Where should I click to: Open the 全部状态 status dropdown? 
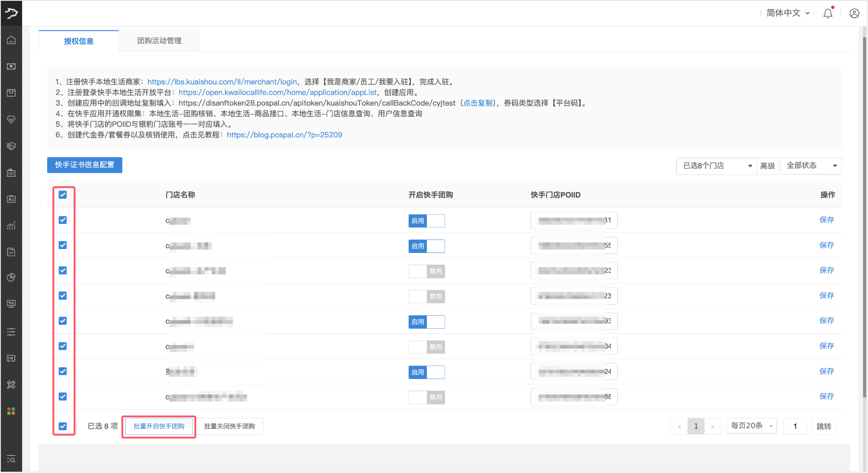click(x=810, y=166)
